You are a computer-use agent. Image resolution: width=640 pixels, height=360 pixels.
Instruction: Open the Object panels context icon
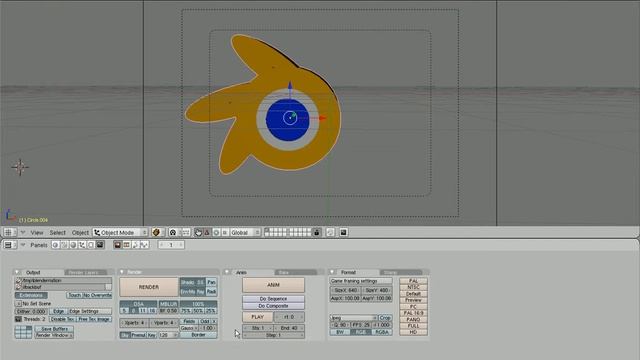pyautogui.click(x=82, y=245)
